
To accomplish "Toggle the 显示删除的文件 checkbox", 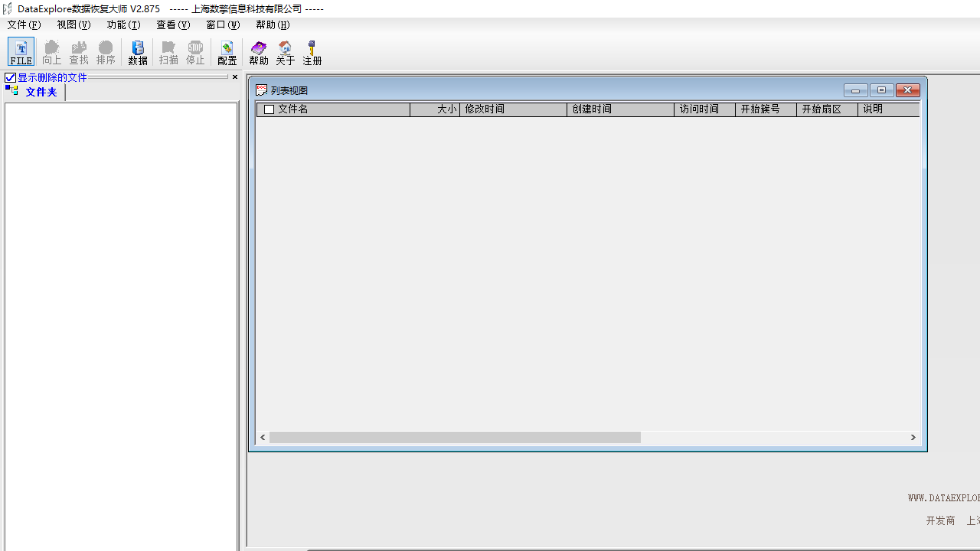I will pos(11,77).
